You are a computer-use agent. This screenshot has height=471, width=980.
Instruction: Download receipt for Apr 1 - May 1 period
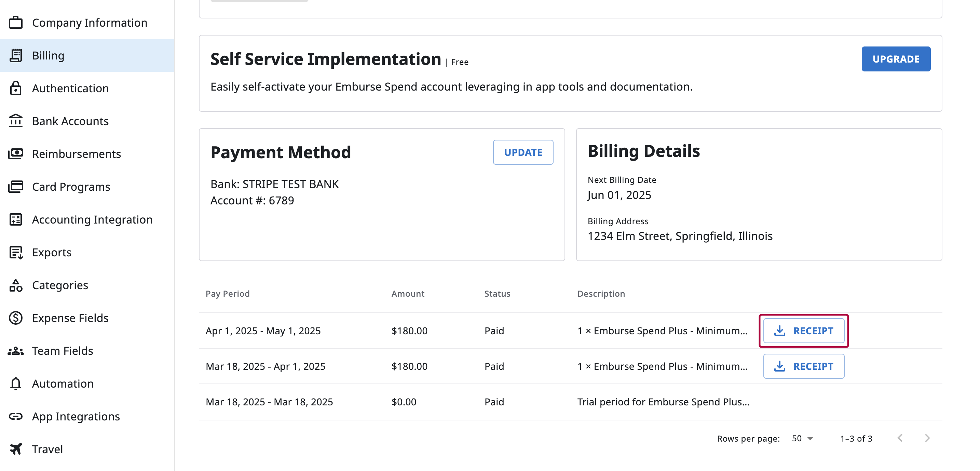803,331
